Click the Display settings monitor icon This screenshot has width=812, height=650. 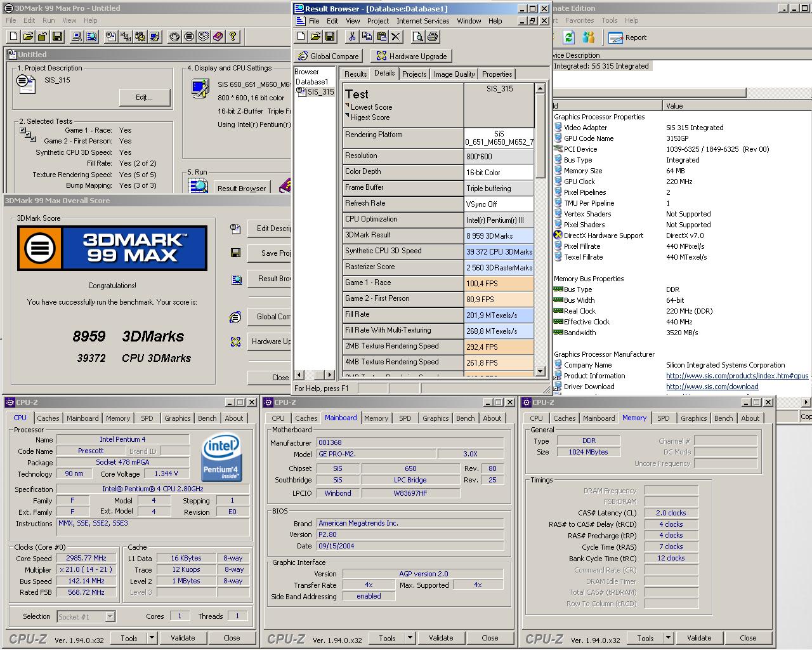point(200,88)
